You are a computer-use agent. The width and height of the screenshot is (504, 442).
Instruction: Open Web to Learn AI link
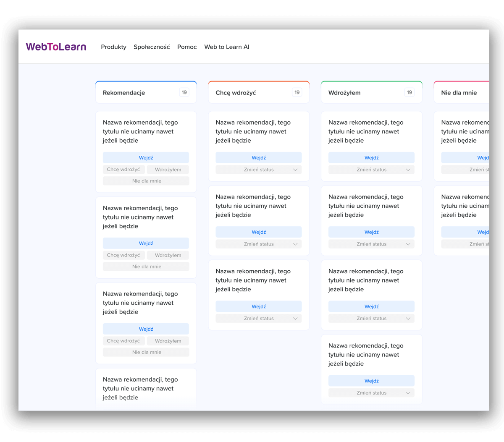[x=227, y=47]
